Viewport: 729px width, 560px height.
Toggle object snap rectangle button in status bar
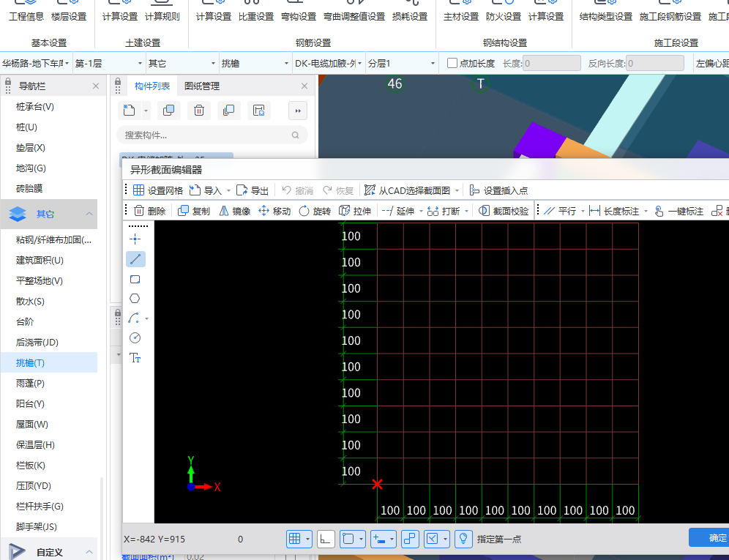pyautogui.click(x=348, y=539)
